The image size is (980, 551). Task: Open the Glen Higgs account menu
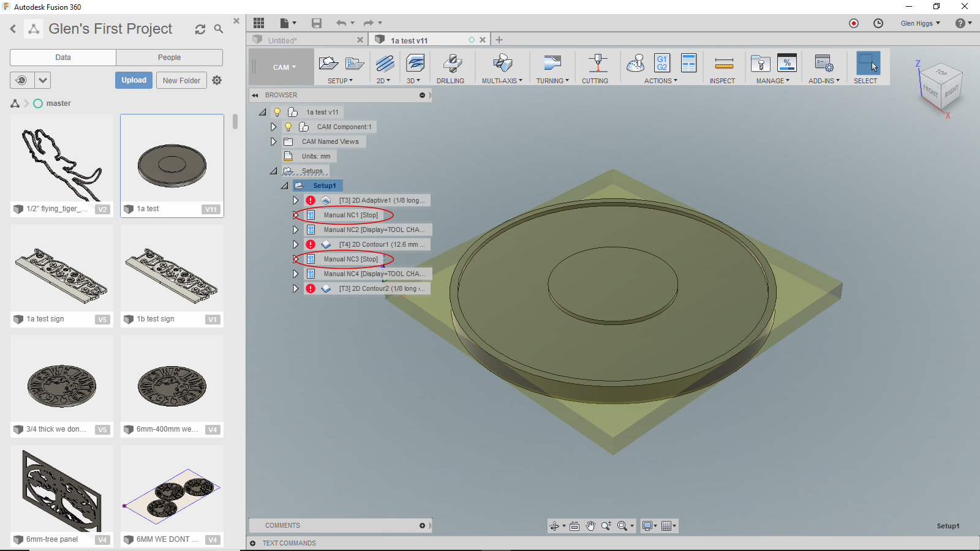[x=920, y=23]
